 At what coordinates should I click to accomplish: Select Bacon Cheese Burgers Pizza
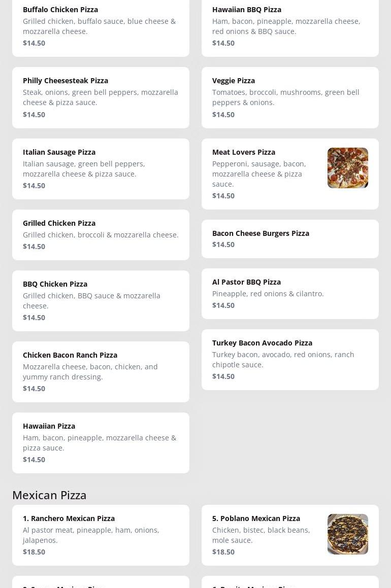coord(260,233)
